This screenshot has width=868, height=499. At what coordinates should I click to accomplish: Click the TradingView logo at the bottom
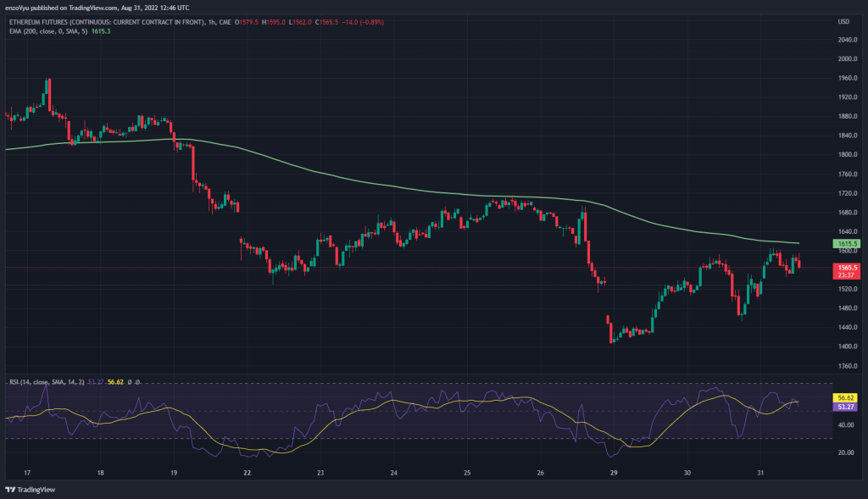(30, 490)
